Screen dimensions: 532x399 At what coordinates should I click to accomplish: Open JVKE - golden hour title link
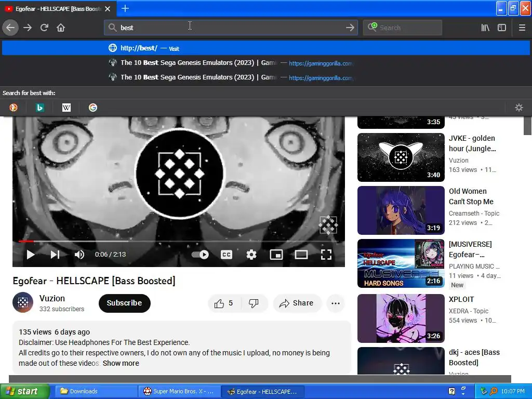click(472, 143)
